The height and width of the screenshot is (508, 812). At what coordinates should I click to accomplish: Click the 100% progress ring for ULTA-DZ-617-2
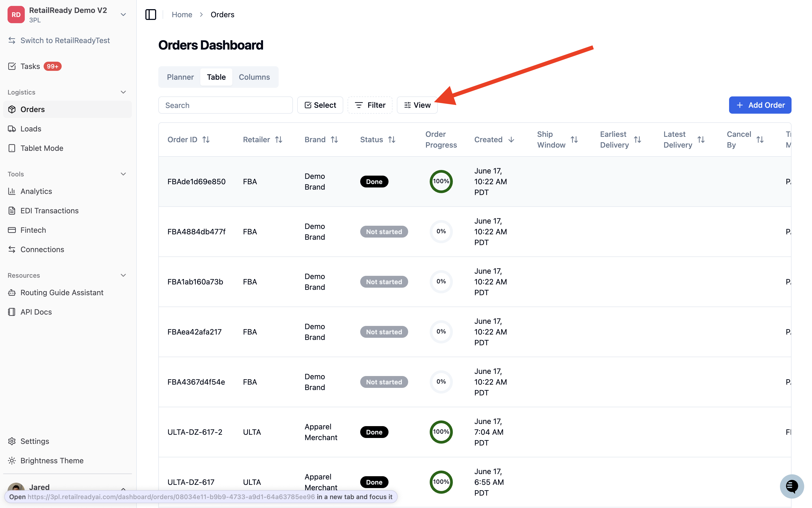pyautogui.click(x=441, y=432)
